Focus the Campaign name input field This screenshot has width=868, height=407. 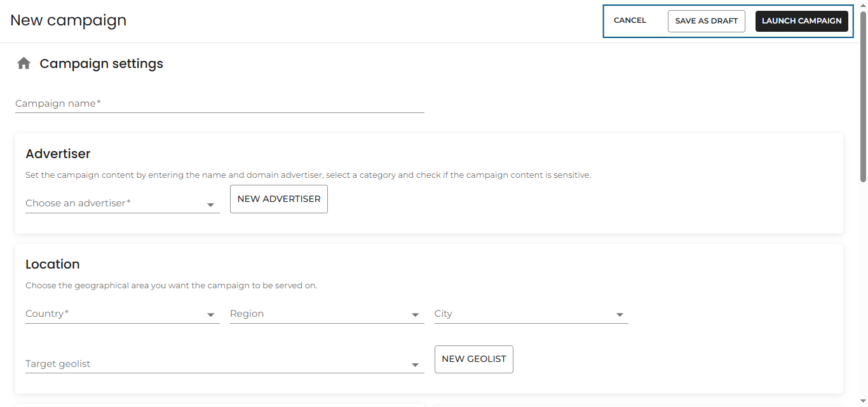219,103
